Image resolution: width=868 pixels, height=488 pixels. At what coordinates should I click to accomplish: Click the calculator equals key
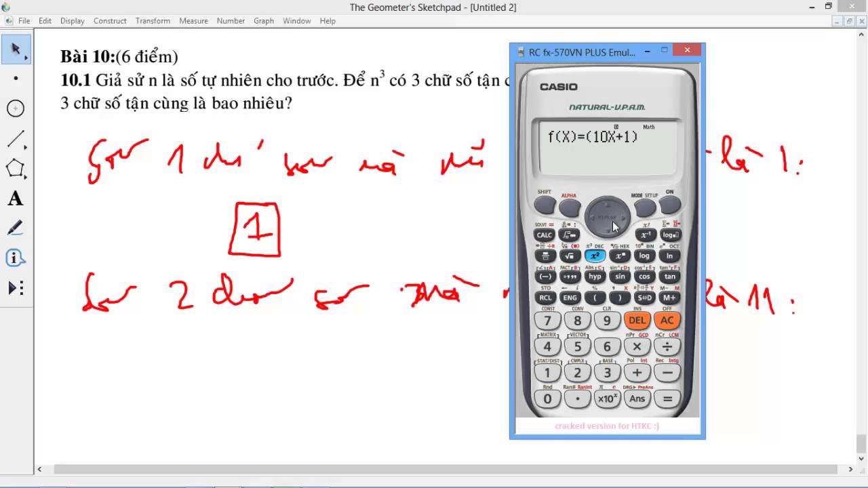tap(667, 399)
